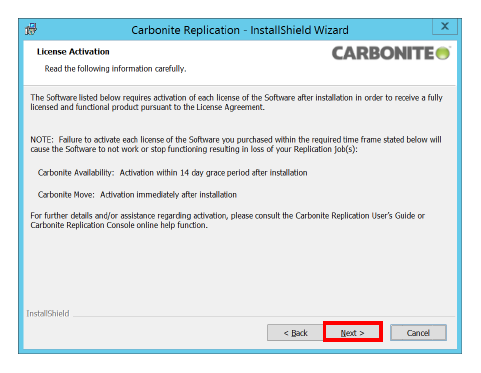Click the Carbonite Move activation line
481x373 pixels.
tap(137, 195)
